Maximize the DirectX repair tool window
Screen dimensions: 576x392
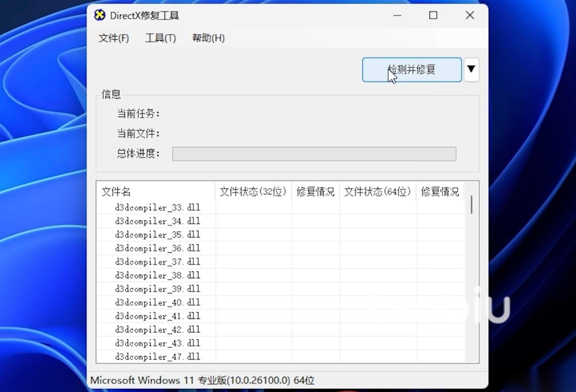(x=433, y=15)
